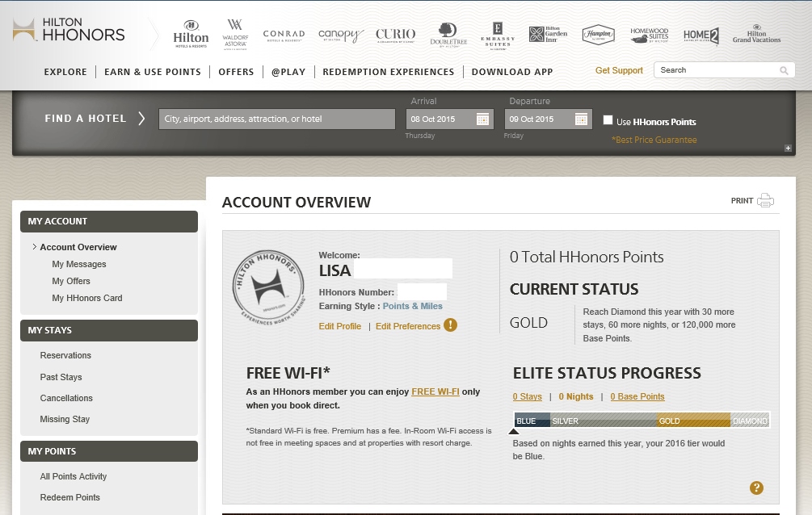Click the printer icon next to Print

click(765, 201)
